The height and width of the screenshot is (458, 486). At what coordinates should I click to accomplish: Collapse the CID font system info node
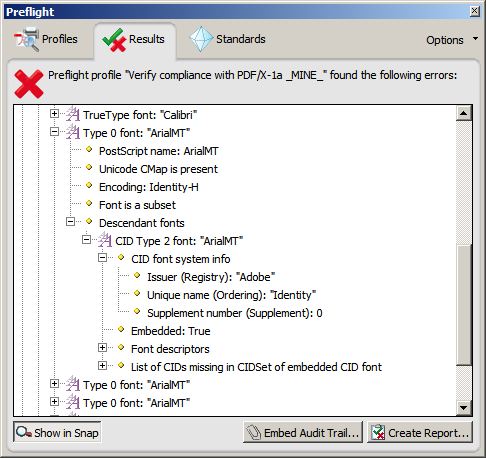[x=102, y=258]
